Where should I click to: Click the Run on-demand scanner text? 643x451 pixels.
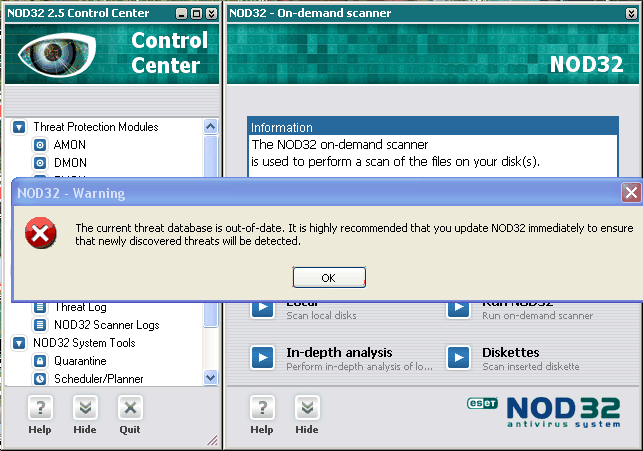(538, 316)
